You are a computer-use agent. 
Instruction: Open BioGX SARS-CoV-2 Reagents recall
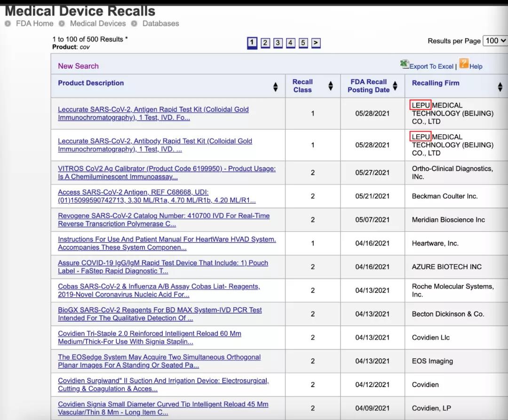(x=160, y=314)
